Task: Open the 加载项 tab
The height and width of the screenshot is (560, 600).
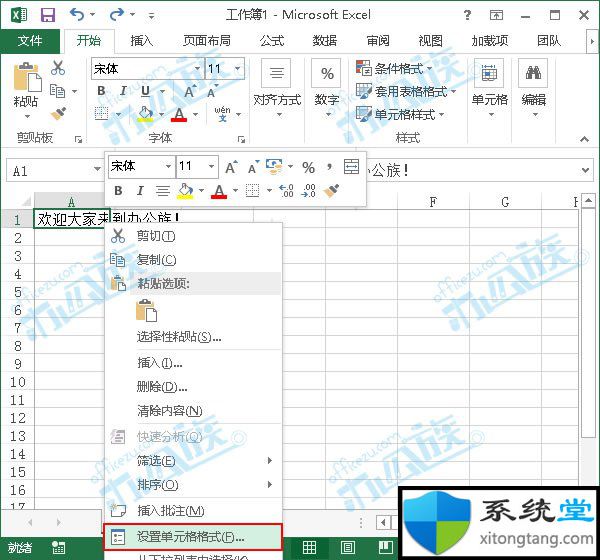Action: (490, 41)
